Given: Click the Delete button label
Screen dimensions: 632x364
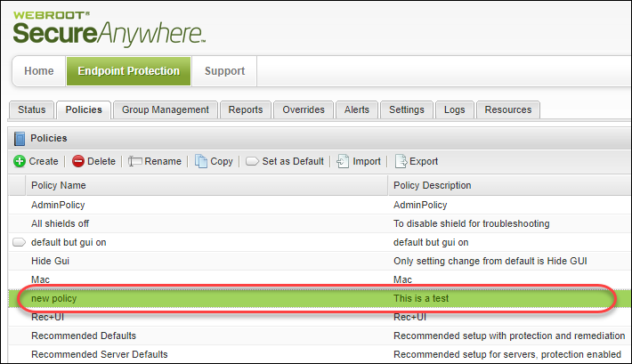Looking at the screenshot, I should coord(101,161).
